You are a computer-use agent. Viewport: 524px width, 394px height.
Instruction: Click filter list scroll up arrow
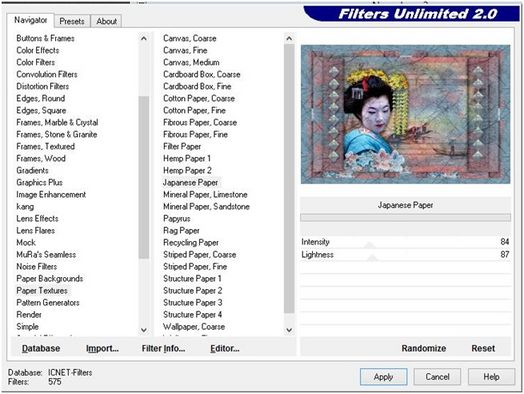tap(289, 38)
